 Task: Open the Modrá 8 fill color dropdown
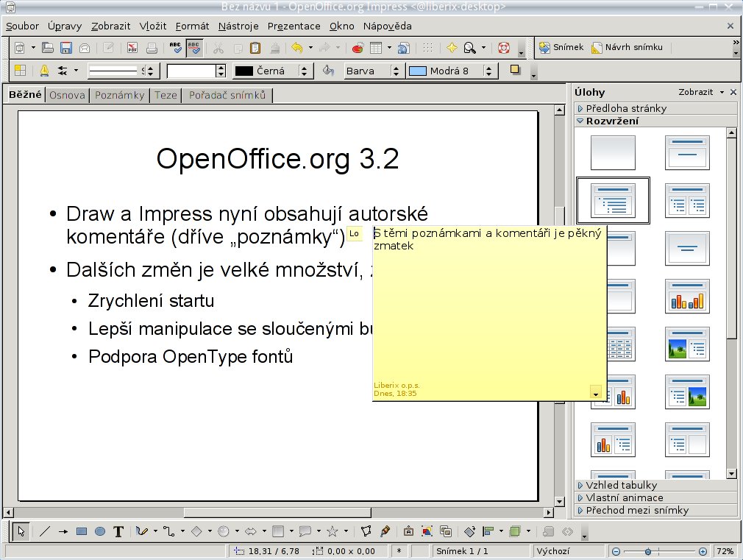click(x=488, y=71)
